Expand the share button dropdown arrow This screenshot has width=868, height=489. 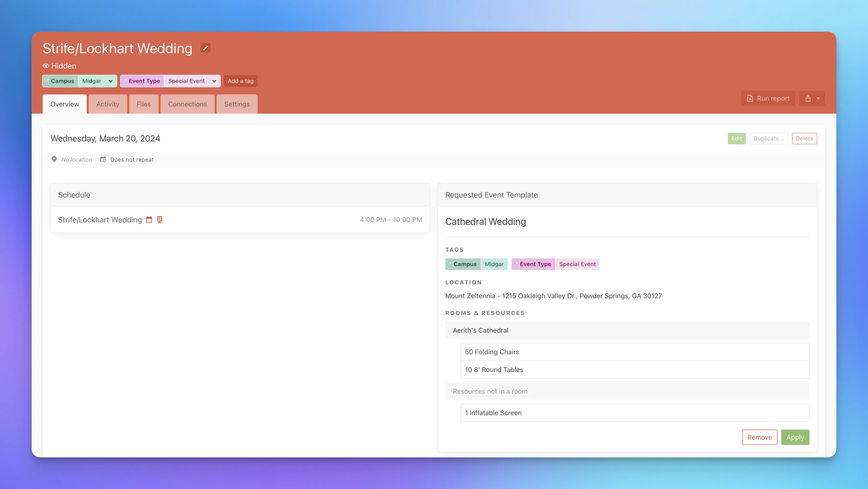coord(817,98)
